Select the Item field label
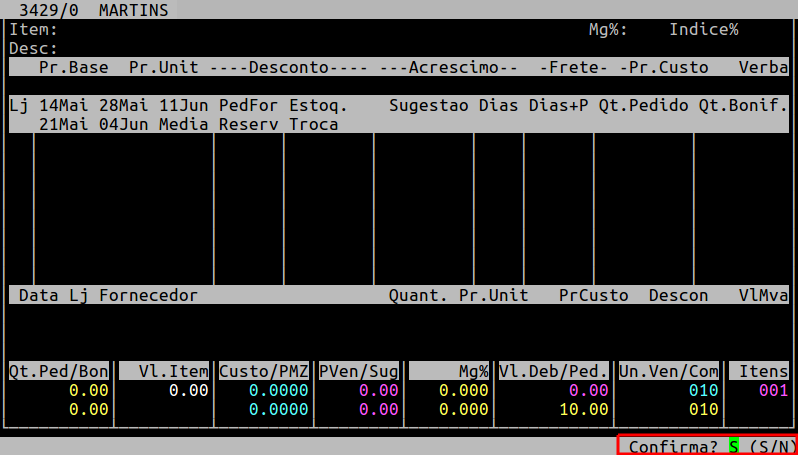Screen dimensions: 798x455 click(x=34, y=30)
